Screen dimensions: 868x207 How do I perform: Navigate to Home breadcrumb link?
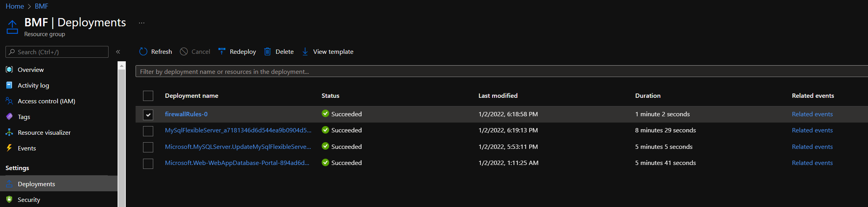[14, 6]
